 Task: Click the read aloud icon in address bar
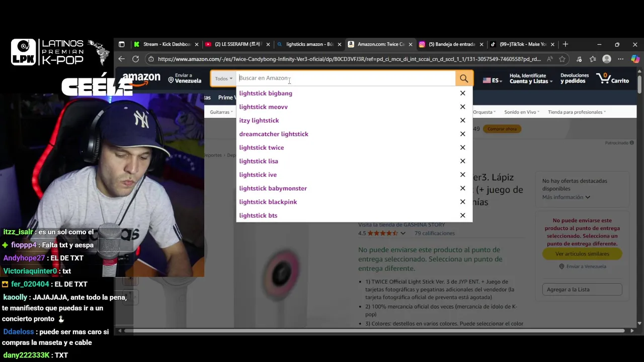pyautogui.click(x=549, y=59)
